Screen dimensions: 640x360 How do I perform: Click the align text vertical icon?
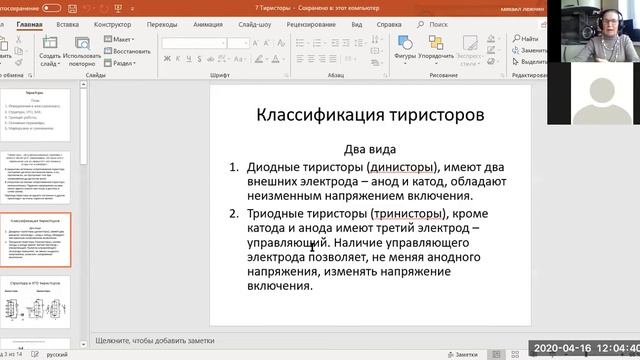click(x=376, y=51)
